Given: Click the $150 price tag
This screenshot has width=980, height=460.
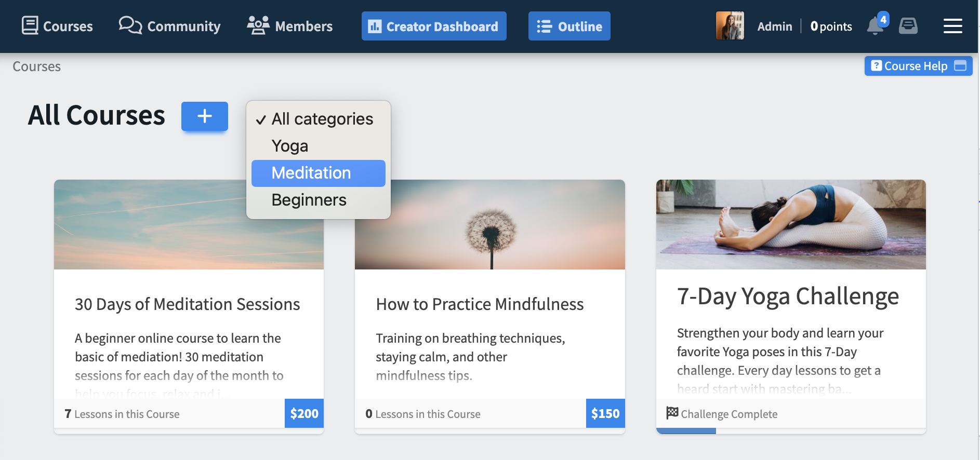Looking at the screenshot, I should pyautogui.click(x=605, y=413).
